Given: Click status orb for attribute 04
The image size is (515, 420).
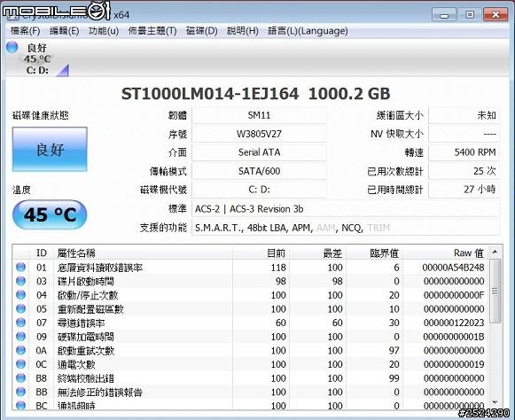Looking at the screenshot, I should point(20,294).
